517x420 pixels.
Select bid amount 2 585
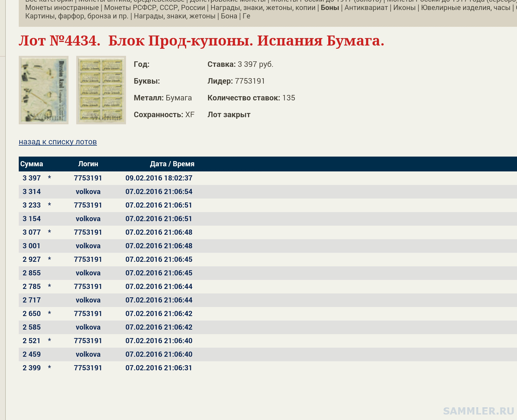(32, 327)
